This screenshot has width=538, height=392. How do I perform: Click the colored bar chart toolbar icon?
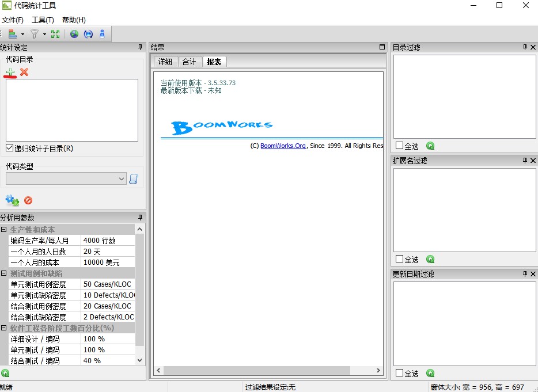(x=13, y=34)
